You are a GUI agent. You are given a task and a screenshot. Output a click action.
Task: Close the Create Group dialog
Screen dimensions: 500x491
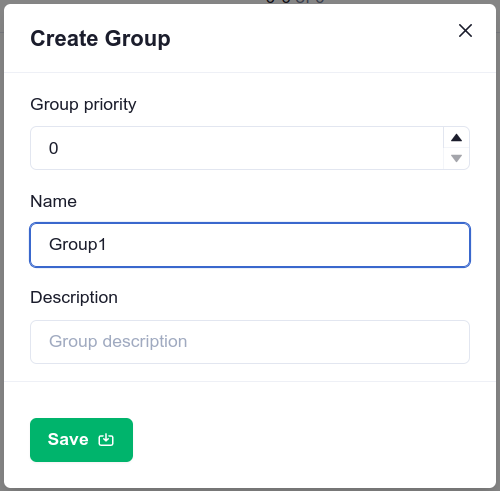[465, 31]
